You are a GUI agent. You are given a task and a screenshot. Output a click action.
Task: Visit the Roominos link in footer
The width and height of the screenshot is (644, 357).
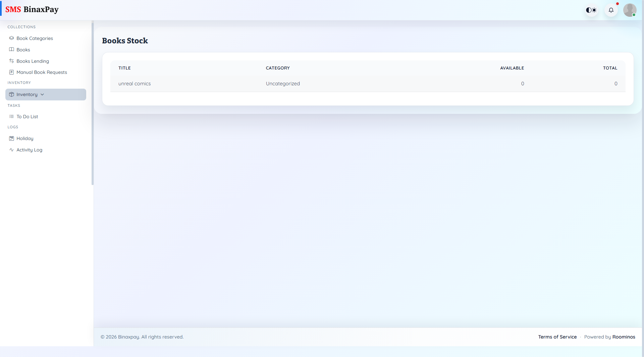[x=624, y=337]
